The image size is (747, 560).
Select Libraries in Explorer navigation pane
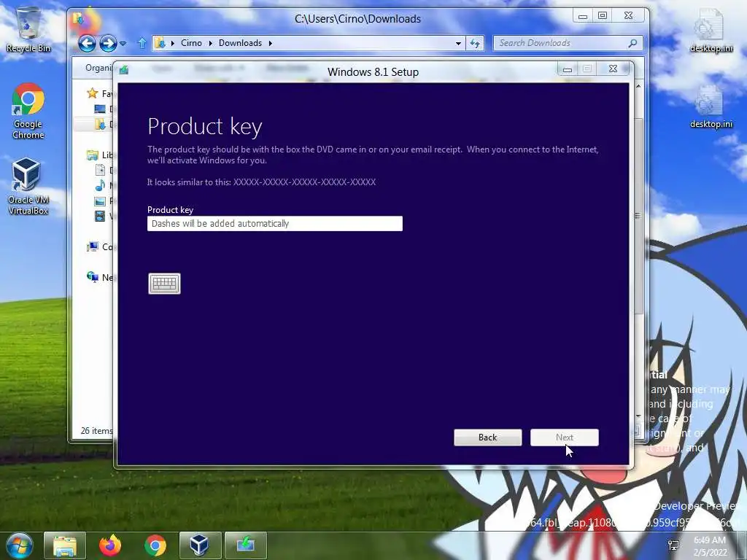(100, 155)
